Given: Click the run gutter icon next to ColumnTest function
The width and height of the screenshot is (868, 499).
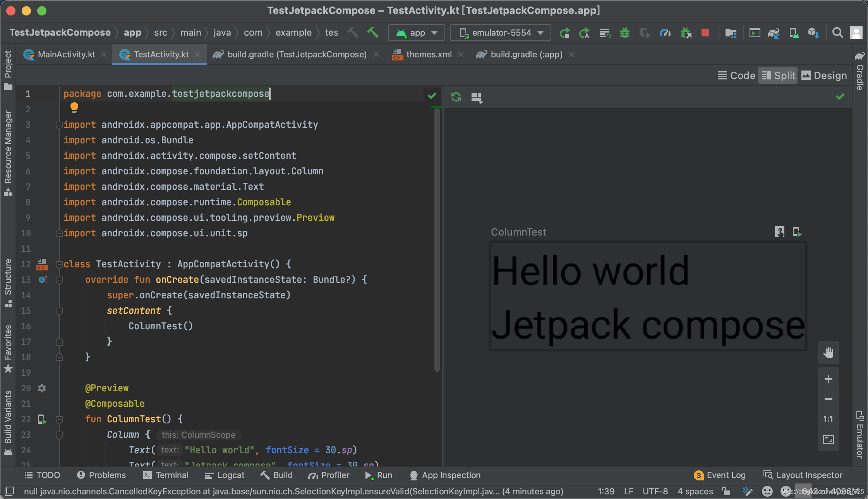Looking at the screenshot, I should click(42, 419).
